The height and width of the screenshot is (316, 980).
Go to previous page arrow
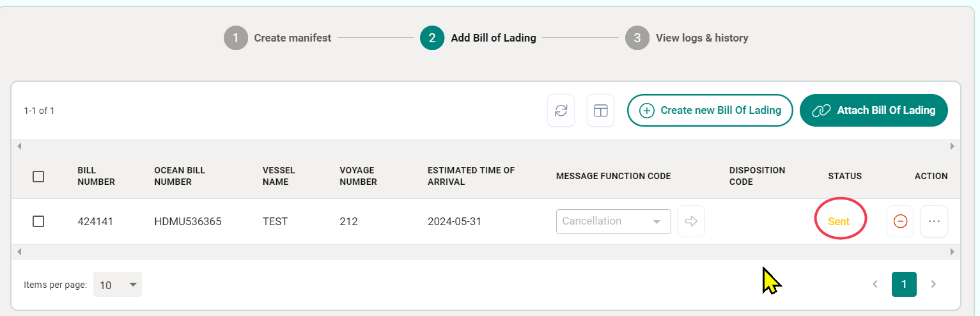[x=875, y=284]
